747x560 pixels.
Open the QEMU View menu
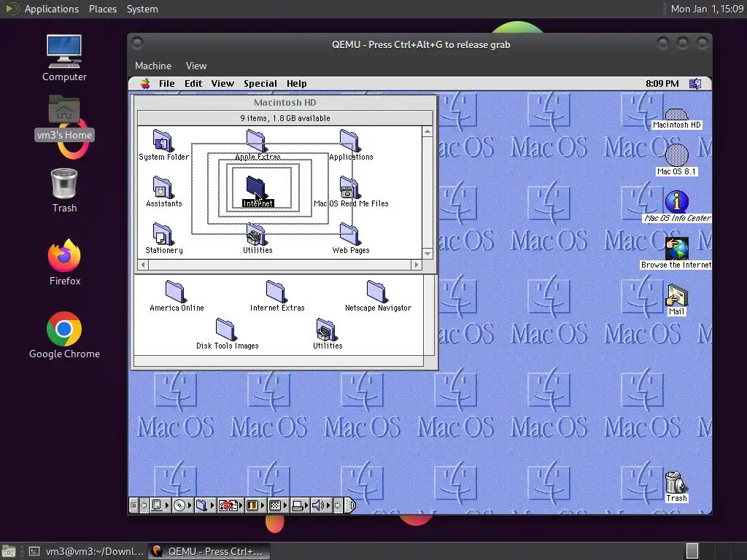click(x=196, y=66)
